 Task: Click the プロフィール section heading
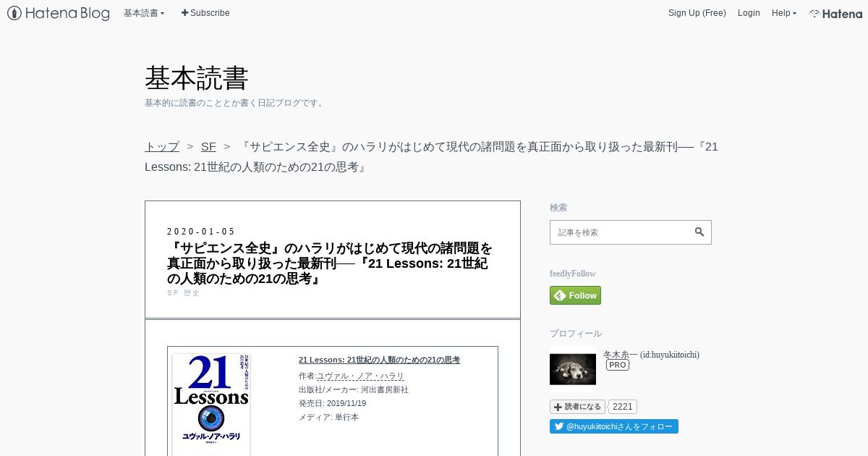pyautogui.click(x=576, y=334)
